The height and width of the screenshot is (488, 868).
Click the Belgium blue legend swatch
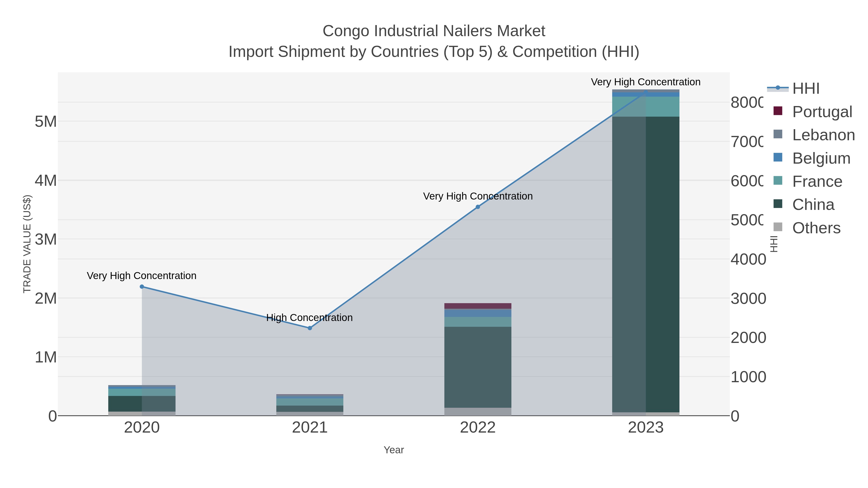pyautogui.click(x=778, y=157)
